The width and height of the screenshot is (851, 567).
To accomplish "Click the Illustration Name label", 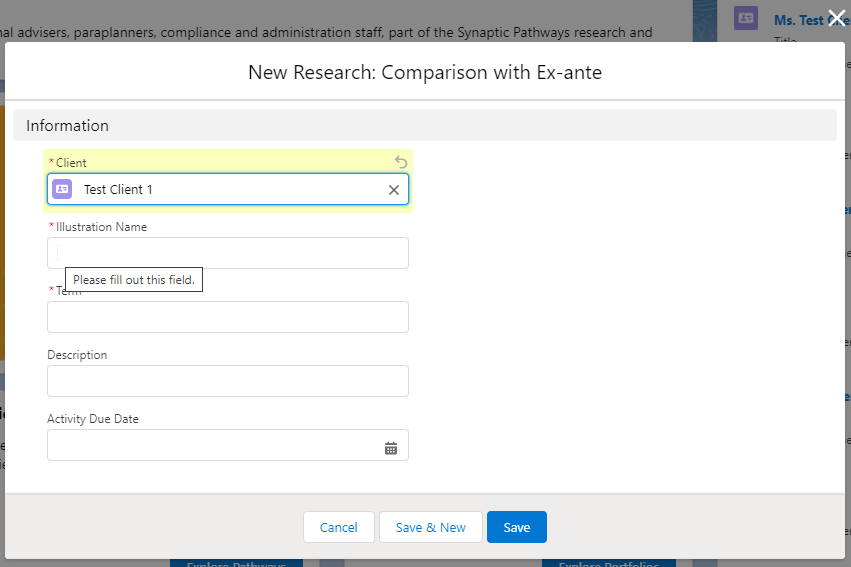I will [101, 227].
